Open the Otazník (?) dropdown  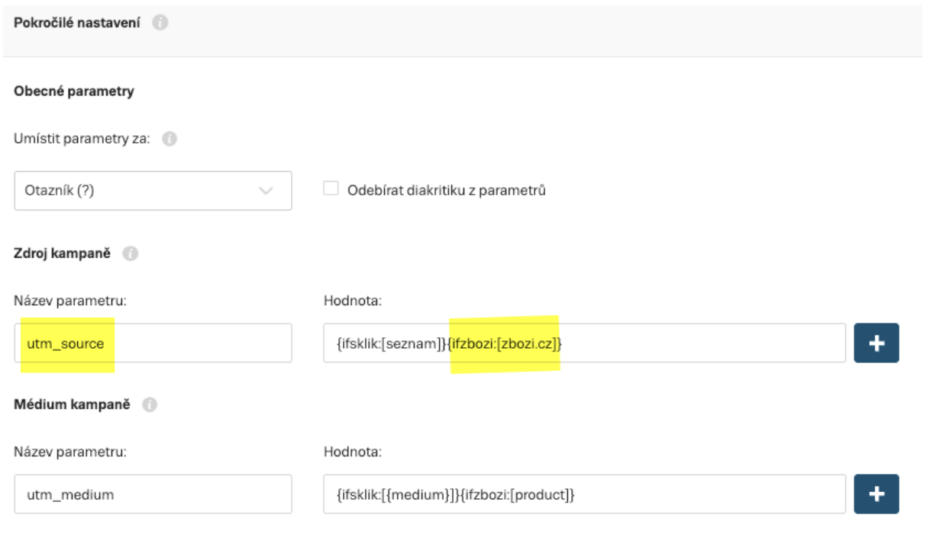click(x=153, y=191)
